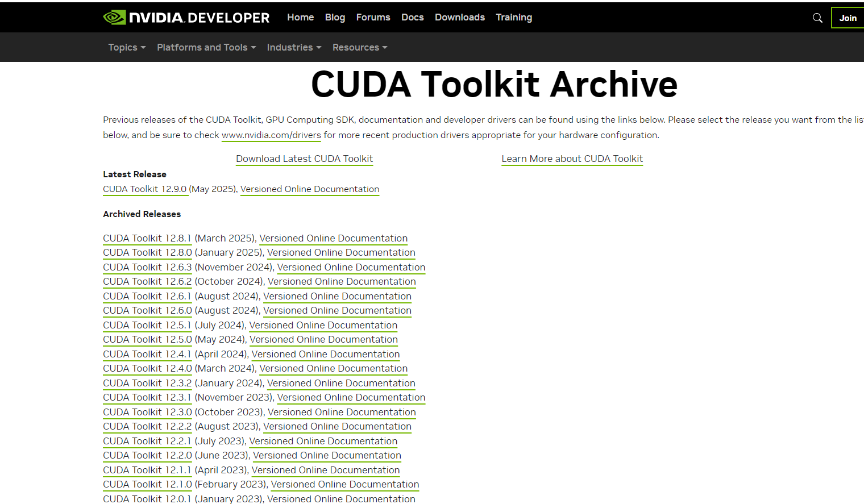The width and height of the screenshot is (864, 504).
Task: Open CUDA Toolkit 12.2.2 link
Action: coord(147,426)
